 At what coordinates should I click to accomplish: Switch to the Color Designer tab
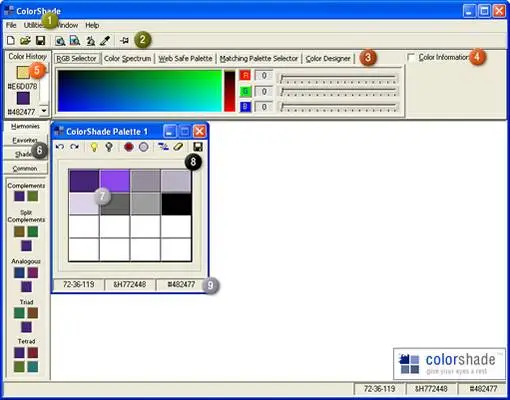328,59
